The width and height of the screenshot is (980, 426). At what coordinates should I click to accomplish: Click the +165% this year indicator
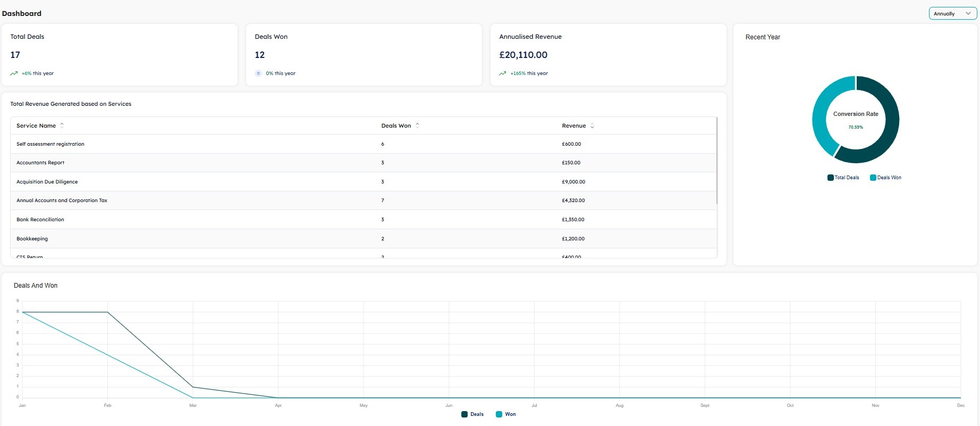pyautogui.click(x=529, y=73)
